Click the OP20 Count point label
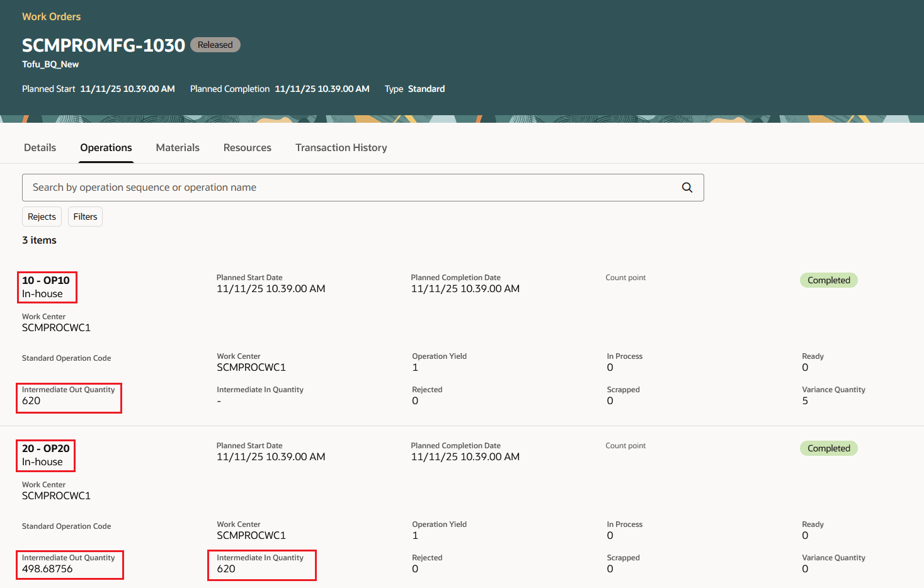 [625, 446]
